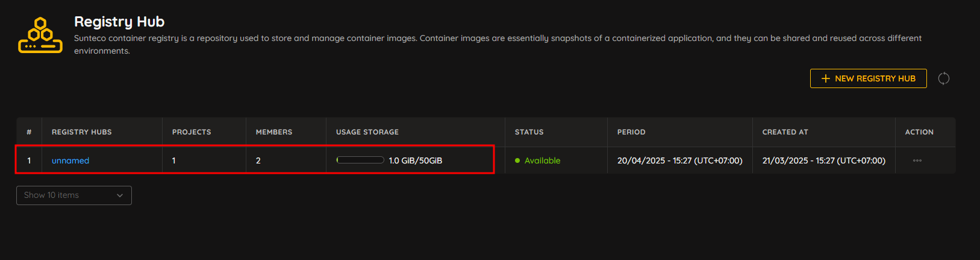Click the Registry Hub page title
980x260 pixels.
119,22
